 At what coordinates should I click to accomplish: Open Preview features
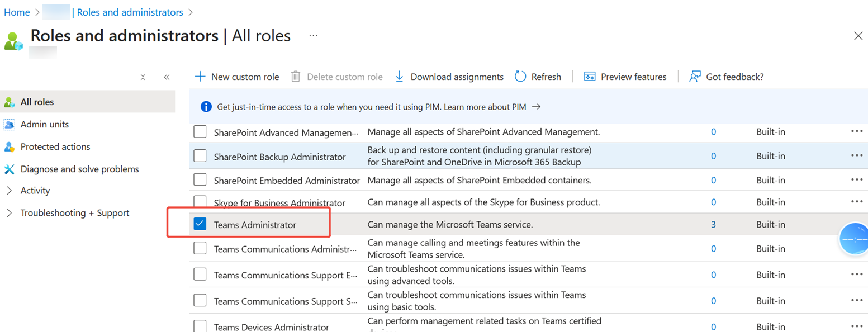pos(591,77)
